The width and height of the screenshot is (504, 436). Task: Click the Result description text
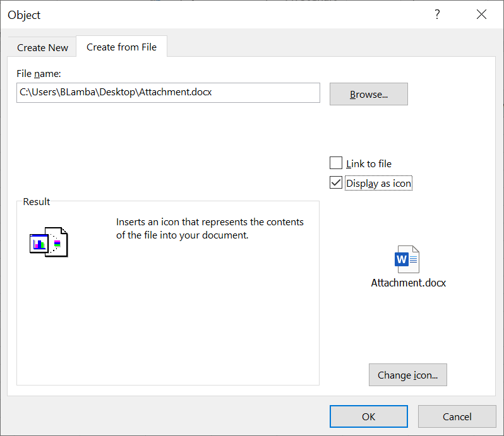(x=210, y=228)
